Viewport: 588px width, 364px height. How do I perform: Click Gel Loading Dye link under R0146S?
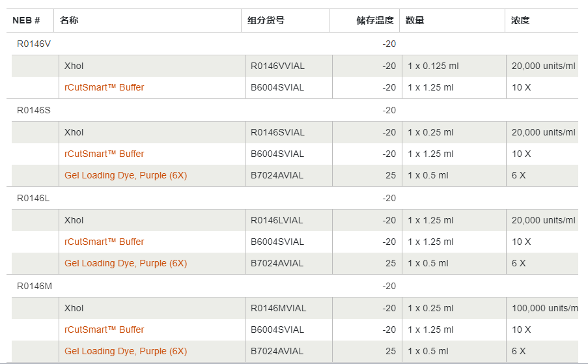pos(126,175)
